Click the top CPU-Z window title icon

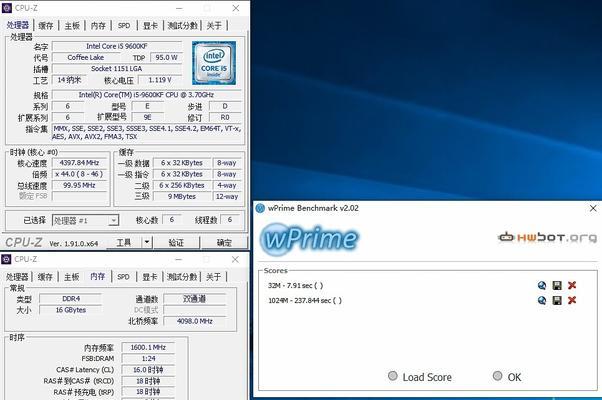7,8
